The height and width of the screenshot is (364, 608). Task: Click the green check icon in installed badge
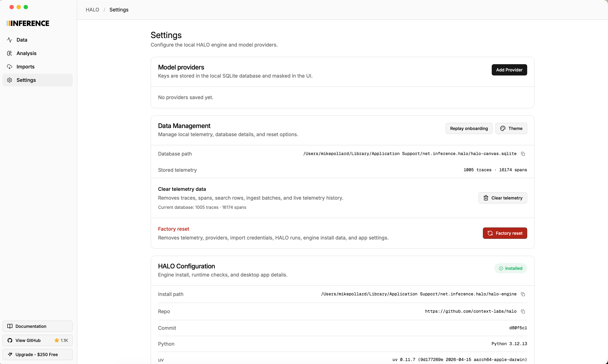click(x=501, y=268)
